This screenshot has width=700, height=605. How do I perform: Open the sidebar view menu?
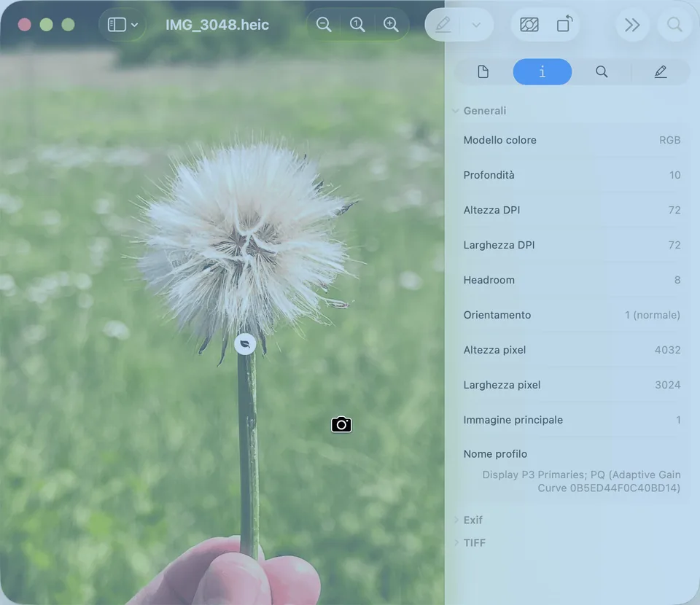pos(122,25)
